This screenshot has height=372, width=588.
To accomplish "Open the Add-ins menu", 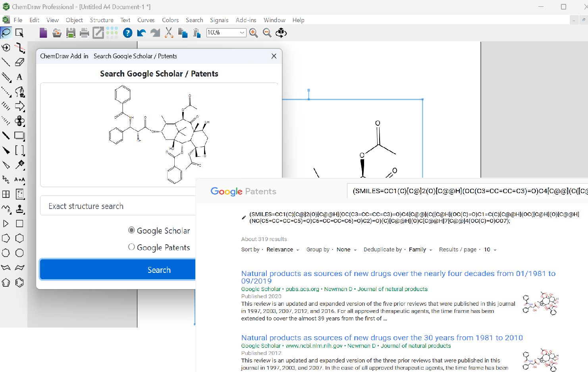I will coord(246,20).
